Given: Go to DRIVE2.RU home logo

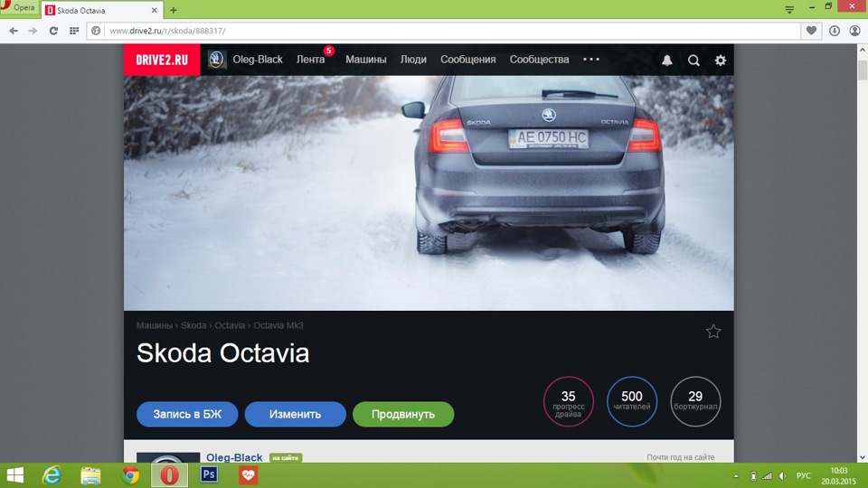Looking at the screenshot, I should tap(162, 60).
